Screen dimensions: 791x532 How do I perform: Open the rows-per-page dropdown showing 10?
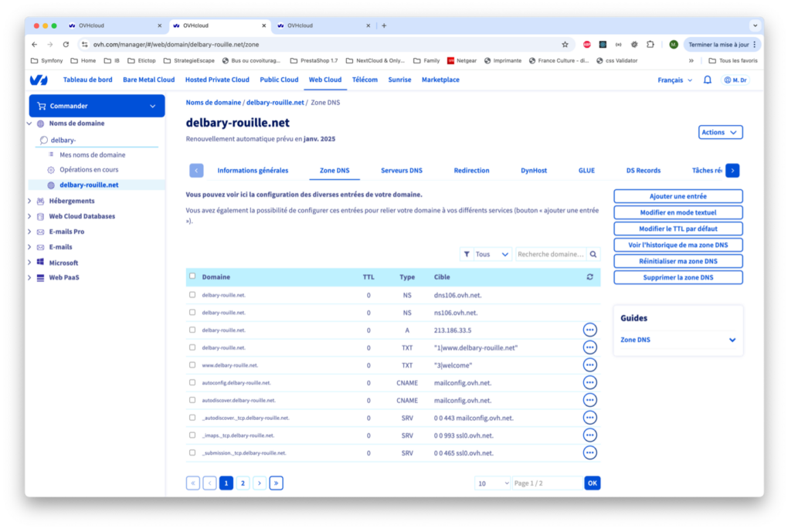coord(492,483)
